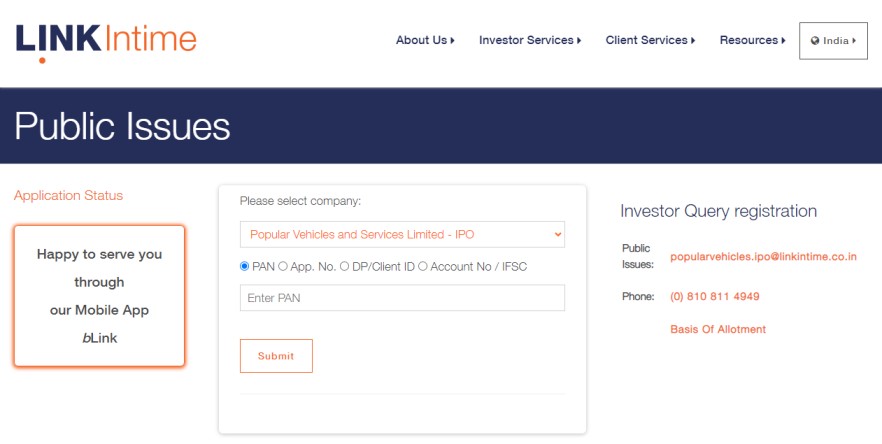Select the PAN radio button
This screenshot has height=444, width=882.
point(245,266)
